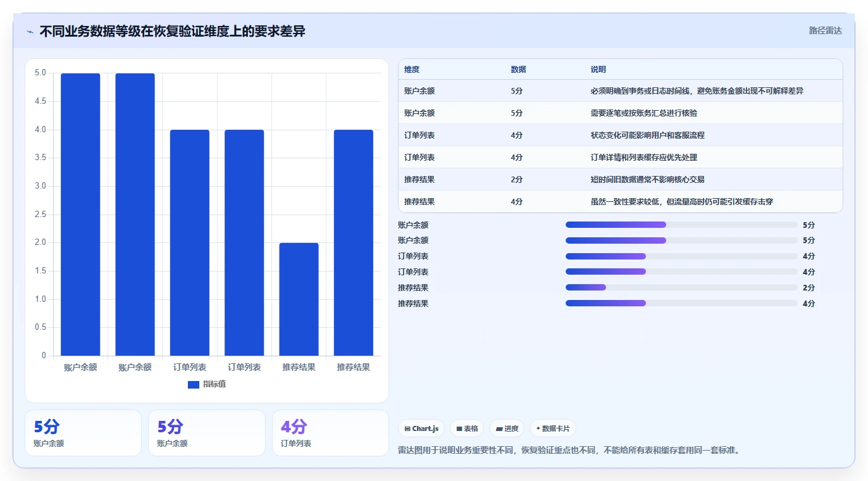Select the cell 短时间旧数据通常不影响核心交易
This screenshot has width=868, height=481.
coord(648,180)
